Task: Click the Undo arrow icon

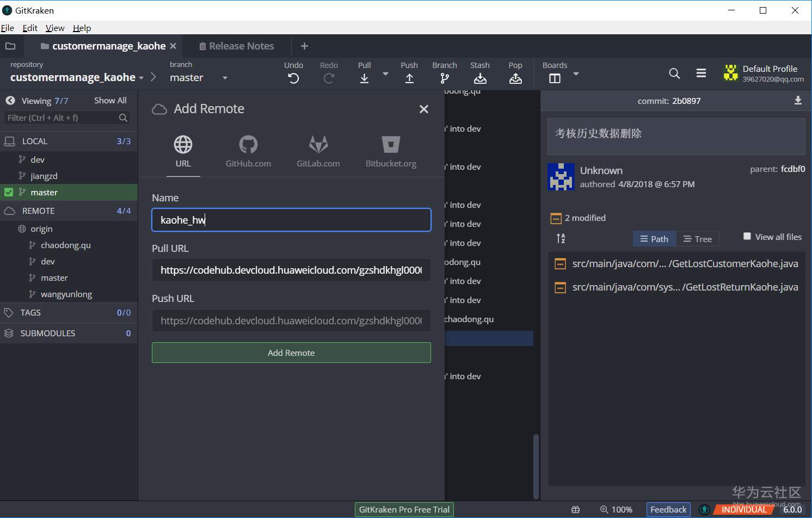Action: 293,78
